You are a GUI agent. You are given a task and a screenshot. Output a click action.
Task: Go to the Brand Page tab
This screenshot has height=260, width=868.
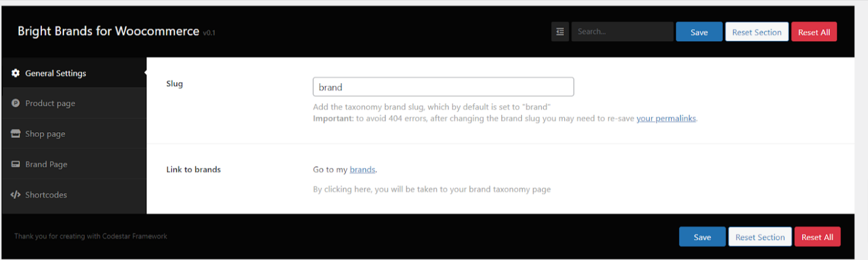pos(74,165)
